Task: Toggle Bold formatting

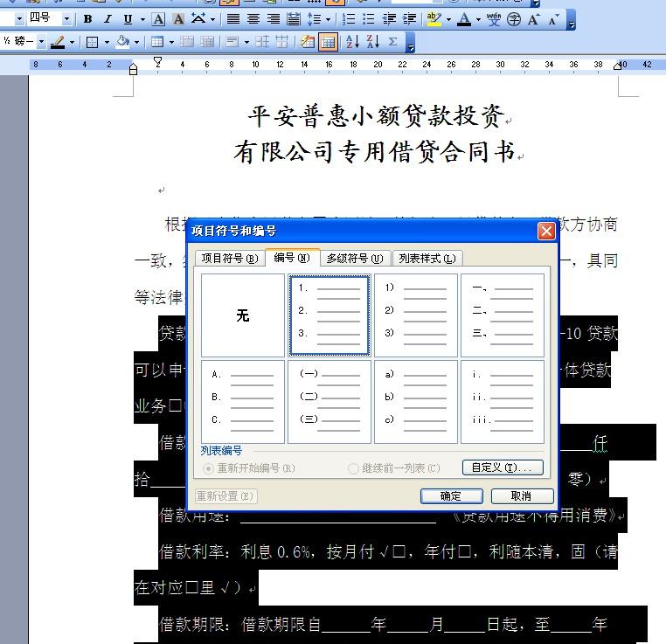Action: [x=88, y=19]
